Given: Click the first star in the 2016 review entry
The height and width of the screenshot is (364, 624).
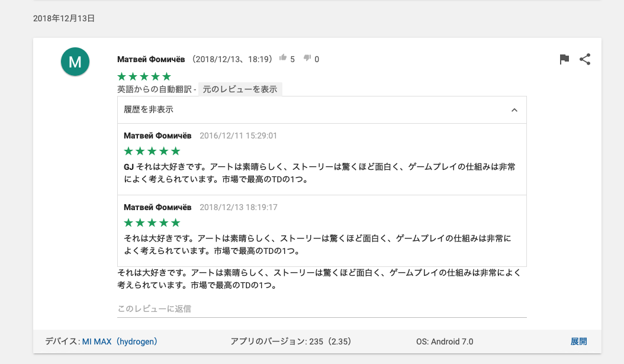Looking at the screenshot, I should 128,151.
